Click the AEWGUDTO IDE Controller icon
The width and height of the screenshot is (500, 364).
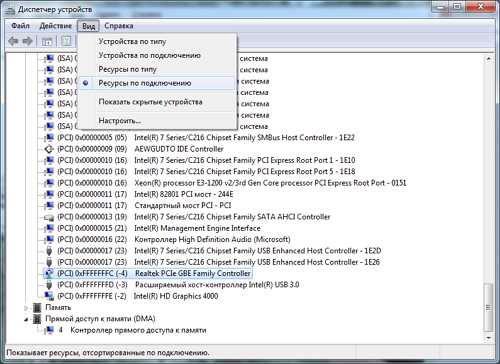point(49,149)
